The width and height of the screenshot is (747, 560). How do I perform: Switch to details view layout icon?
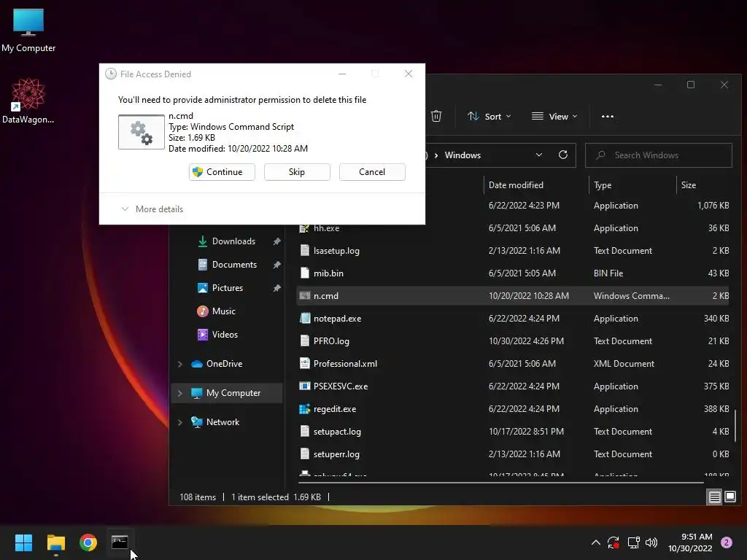(714, 497)
